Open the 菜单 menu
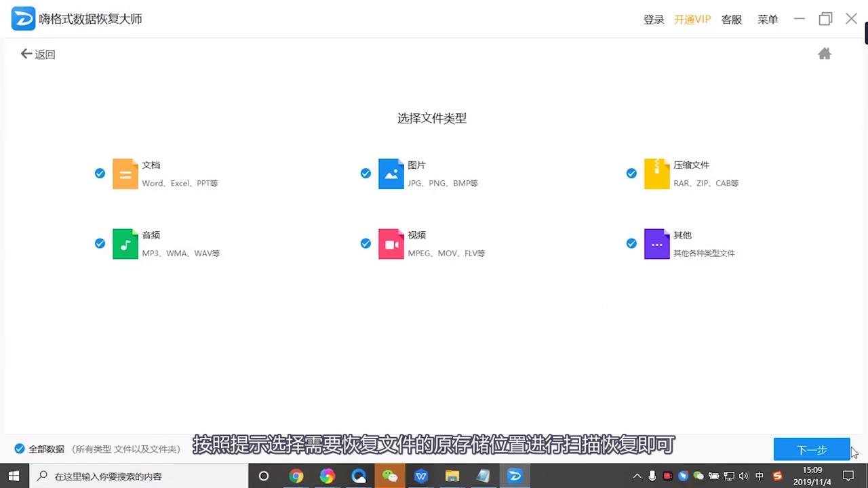 (768, 19)
